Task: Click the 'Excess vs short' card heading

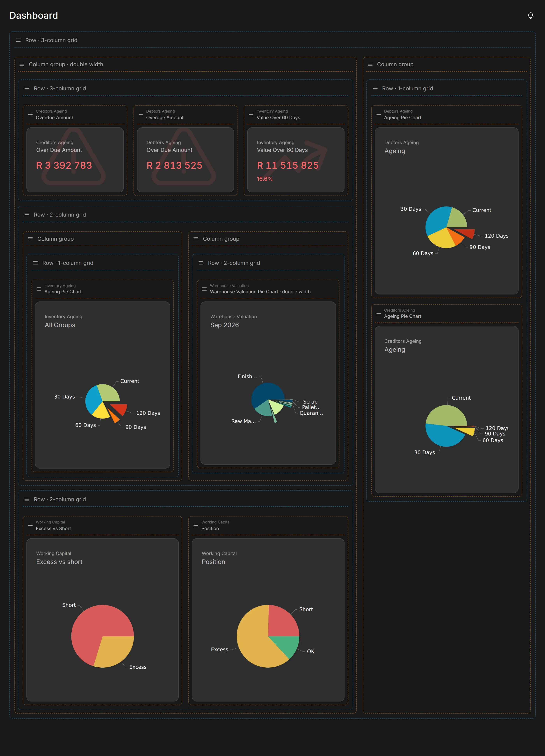Action: point(59,562)
